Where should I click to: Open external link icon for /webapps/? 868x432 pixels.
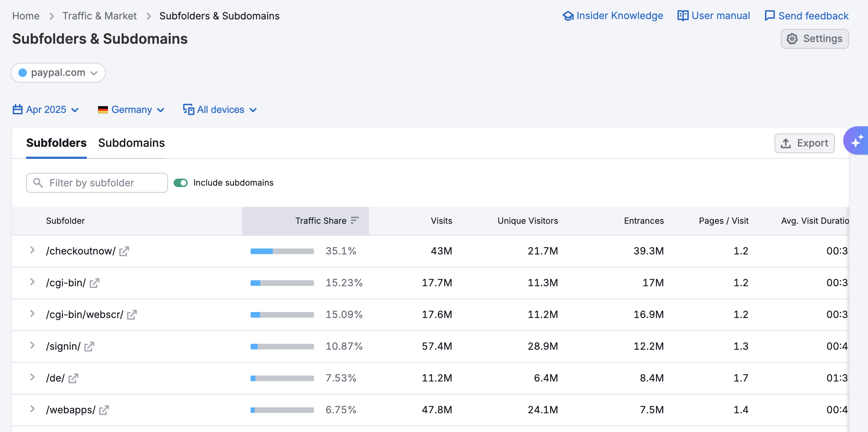tap(104, 410)
